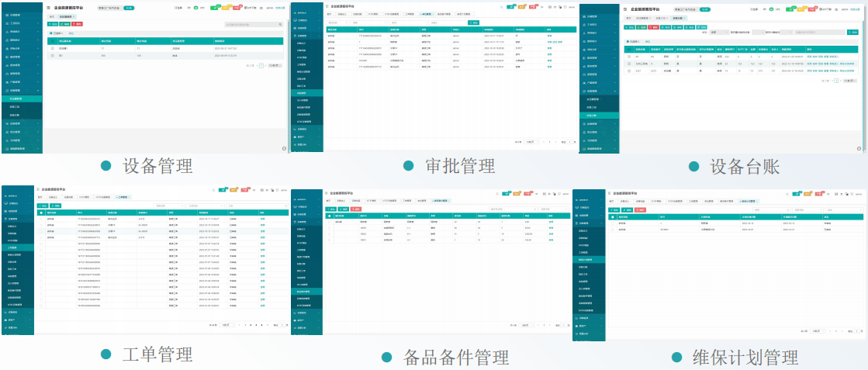The width and height of the screenshot is (868, 370).
Task: Open page-size dropdown in 工单管理 pagination
Action: pos(227,324)
